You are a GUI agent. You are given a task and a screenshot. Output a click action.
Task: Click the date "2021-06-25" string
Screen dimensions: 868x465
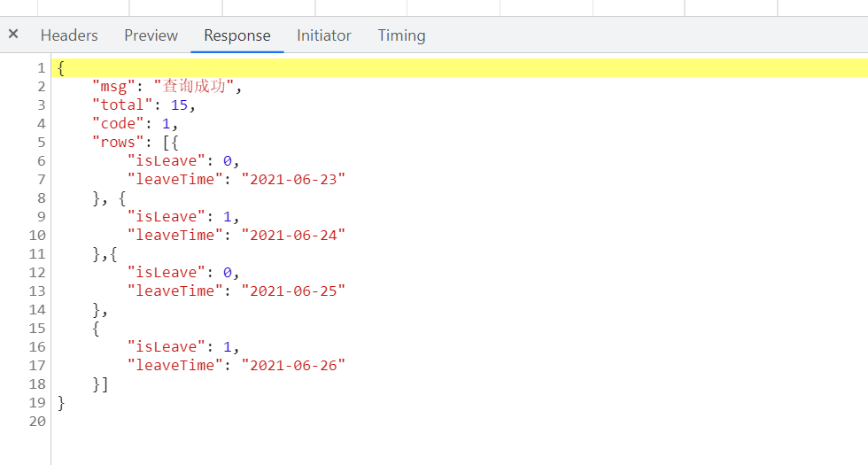293,291
